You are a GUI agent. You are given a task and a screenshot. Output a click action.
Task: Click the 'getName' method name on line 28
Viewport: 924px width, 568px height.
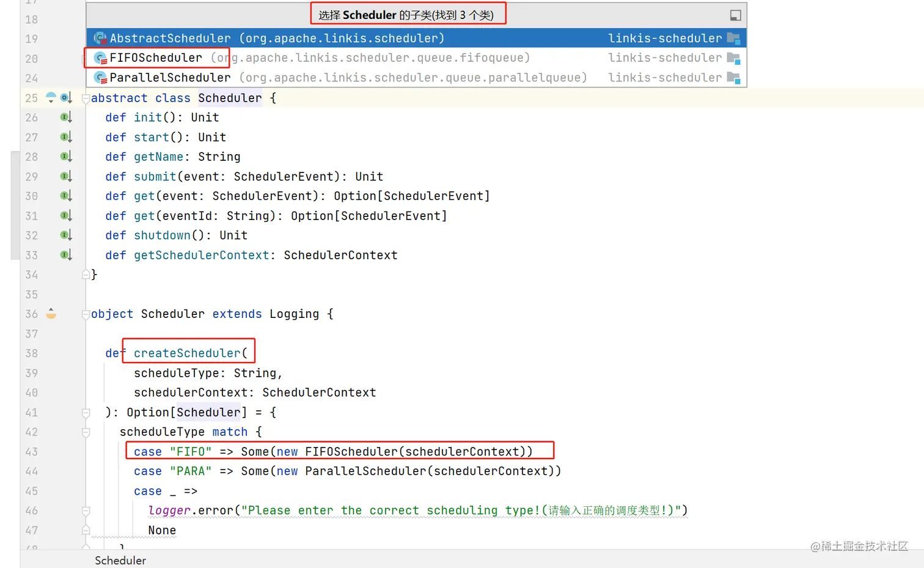158,157
